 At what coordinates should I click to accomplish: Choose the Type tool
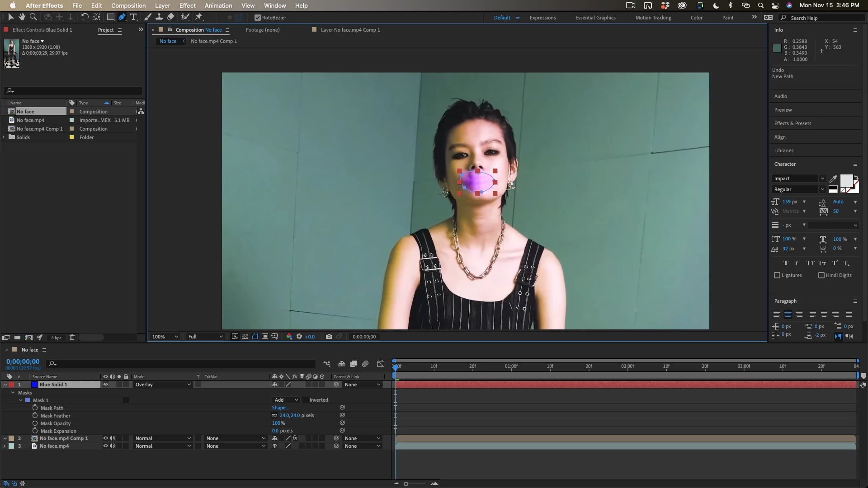coord(133,17)
